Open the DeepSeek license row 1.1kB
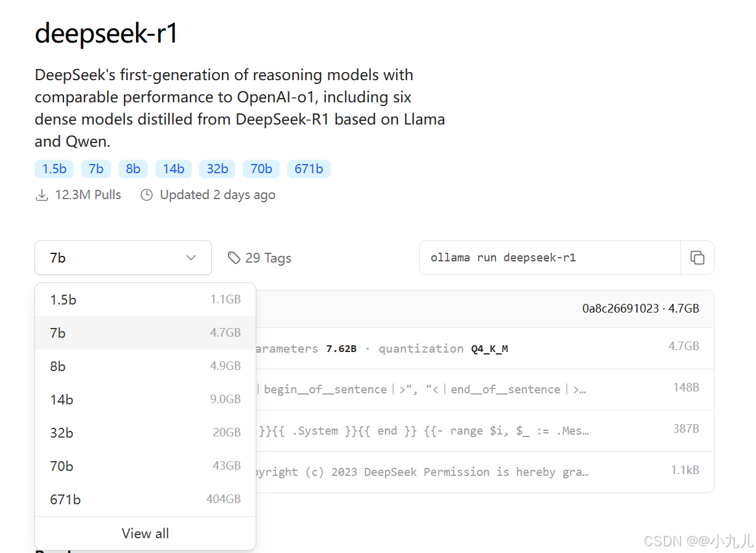Screen dimensions: 756x553 point(485,472)
